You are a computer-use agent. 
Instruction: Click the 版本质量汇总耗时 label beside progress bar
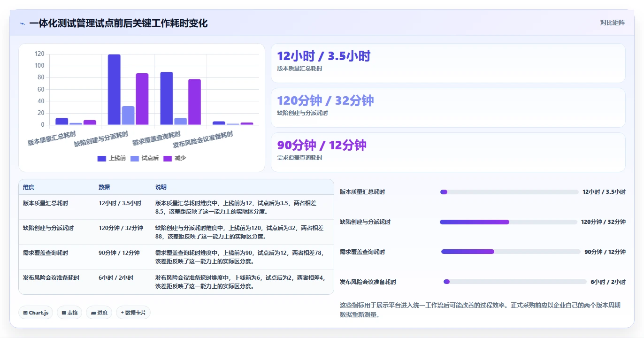tap(362, 192)
